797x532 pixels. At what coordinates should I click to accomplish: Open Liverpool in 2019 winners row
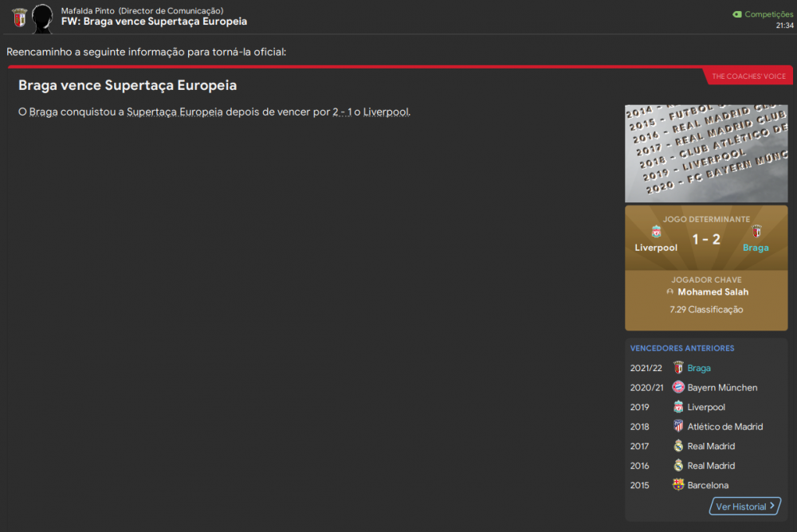(706, 407)
